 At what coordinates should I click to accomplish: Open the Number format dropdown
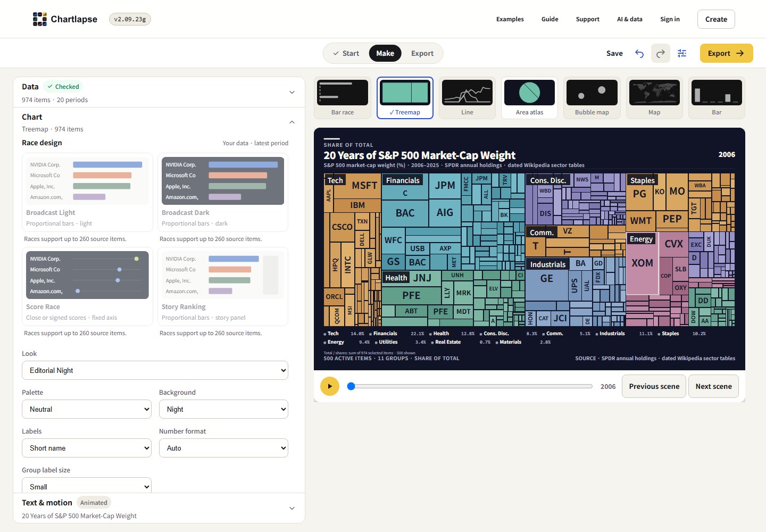223,448
